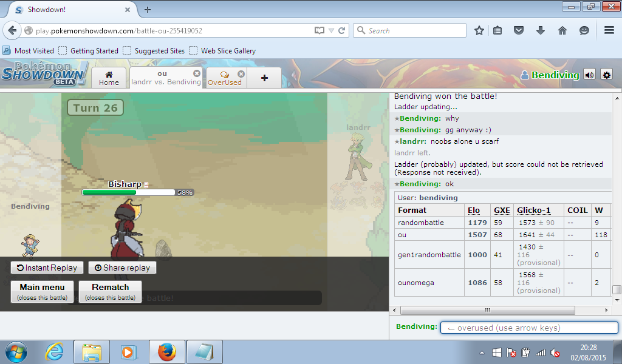
Task: Click the Bisharp sprite on the battlefield
Action: point(128,229)
